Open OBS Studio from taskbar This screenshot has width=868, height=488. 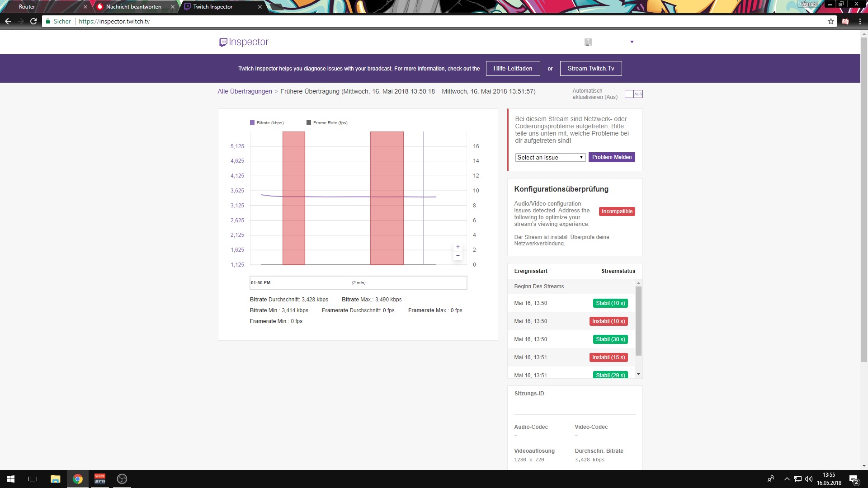[122, 479]
